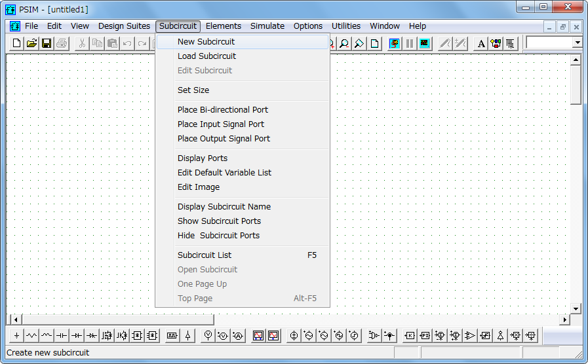Open the Help menu
588x364 pixels.
click(418, 26)
